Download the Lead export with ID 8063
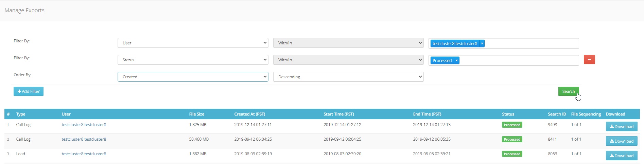Viewport: 644px width, 164px height. (x=622, y=156)
